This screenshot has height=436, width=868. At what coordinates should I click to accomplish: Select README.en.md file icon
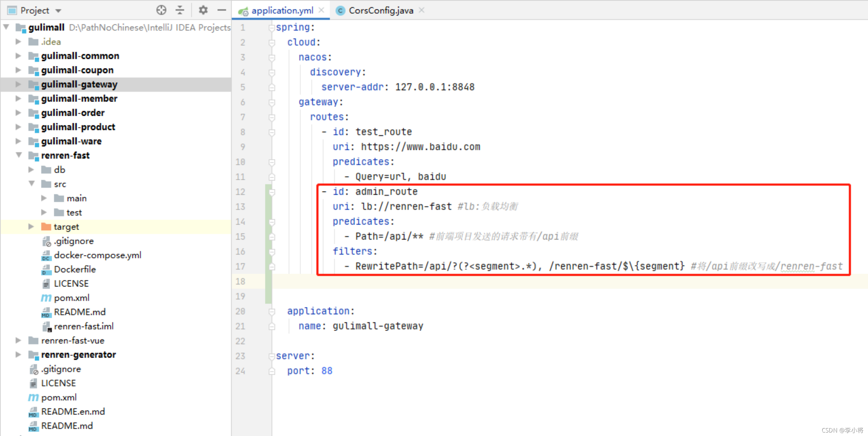tap(33, 412)
